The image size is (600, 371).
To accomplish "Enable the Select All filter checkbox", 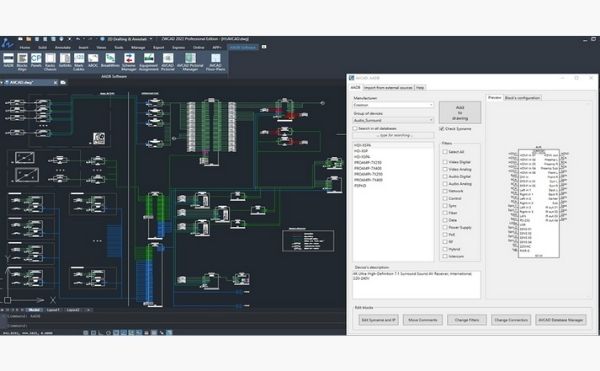I will coord(445,152).
